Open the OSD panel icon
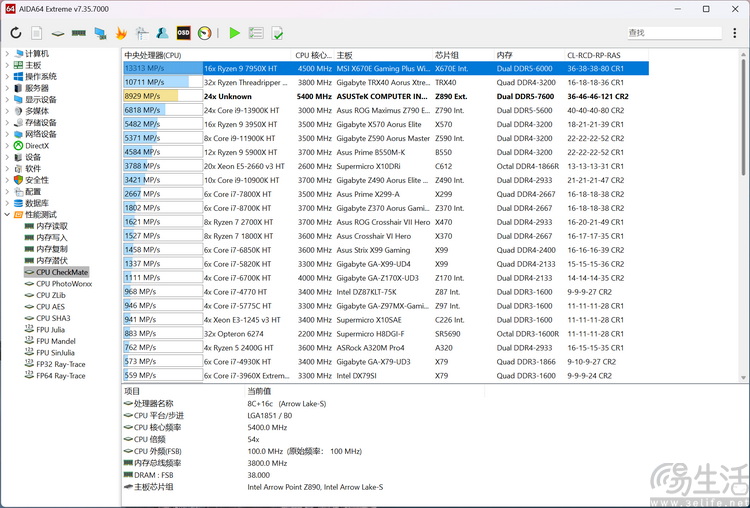750x508 pixels. pos(183,33)
